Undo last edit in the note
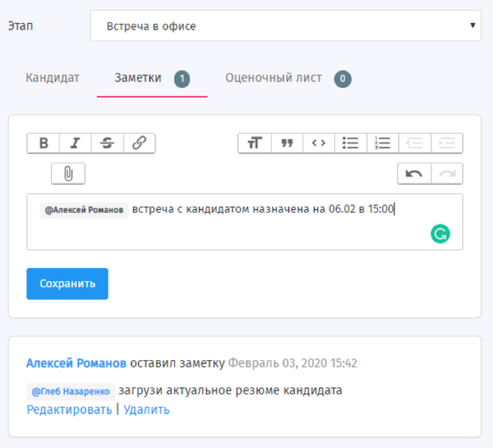 pyautogui.click(x=414, y=174)
